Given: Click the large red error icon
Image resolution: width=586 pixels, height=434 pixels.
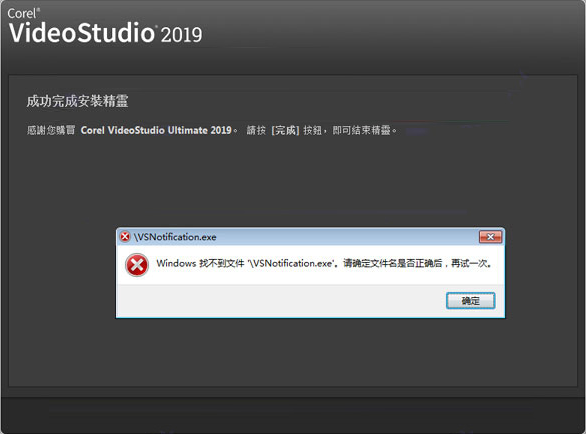Looking at the screenshot, I should coord(137,265).
